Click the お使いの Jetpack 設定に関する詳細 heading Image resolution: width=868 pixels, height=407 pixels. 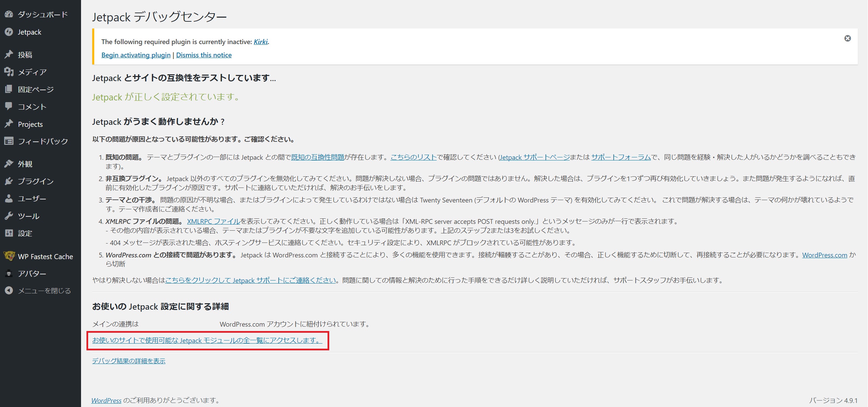tap(160, 307)
